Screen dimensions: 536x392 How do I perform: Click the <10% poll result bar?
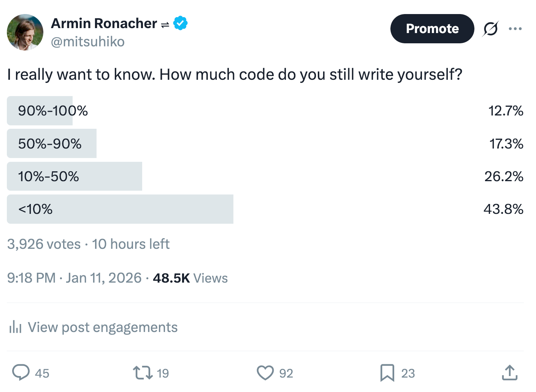(x=120, y=209)
